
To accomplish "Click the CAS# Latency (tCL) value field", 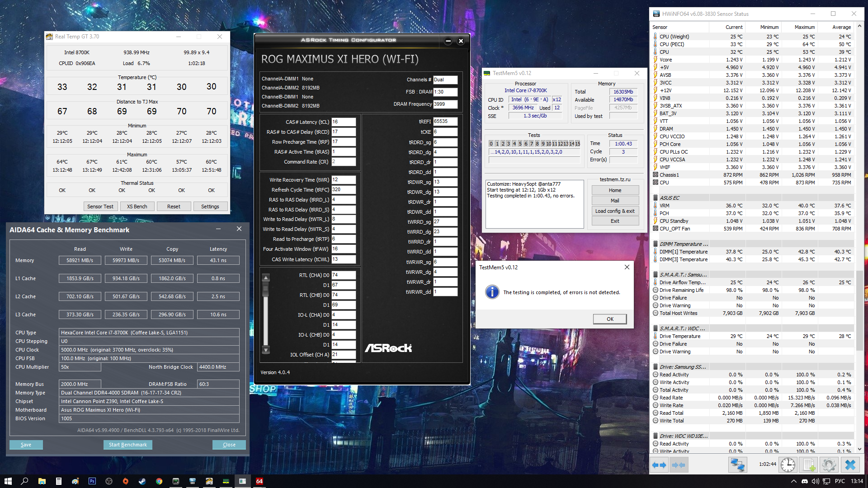I will tap(344, 122).
